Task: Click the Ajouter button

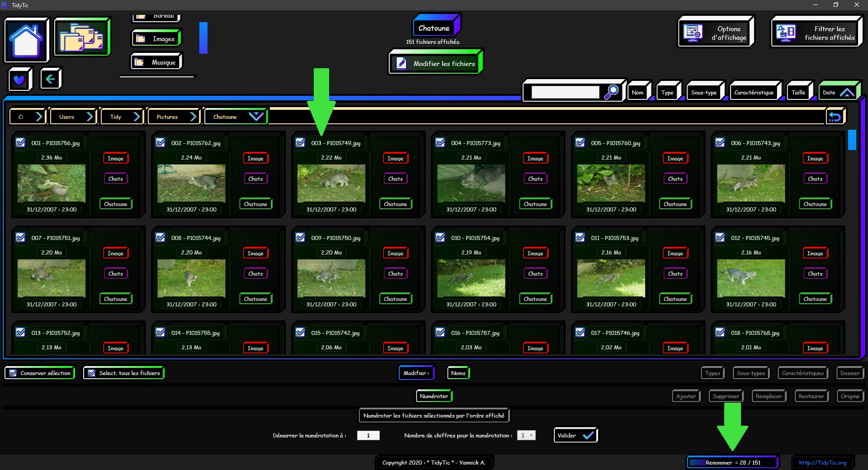Action: 686,396
